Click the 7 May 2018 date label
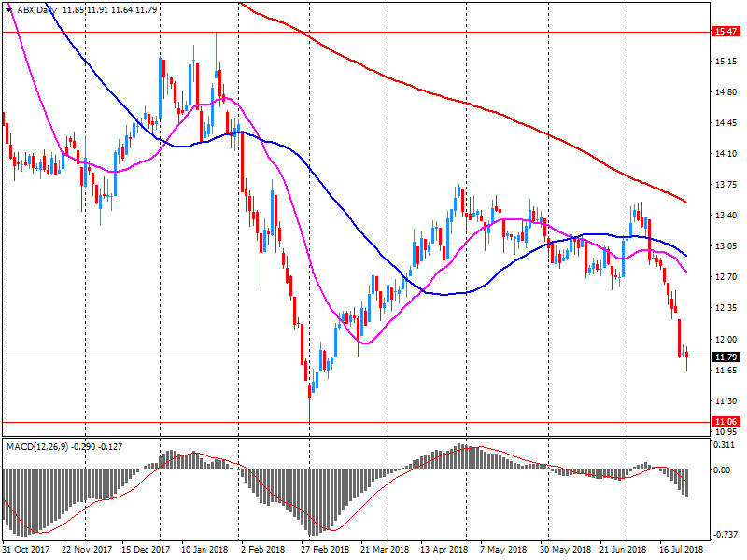The image size is (747, 560). coord(504,549)
